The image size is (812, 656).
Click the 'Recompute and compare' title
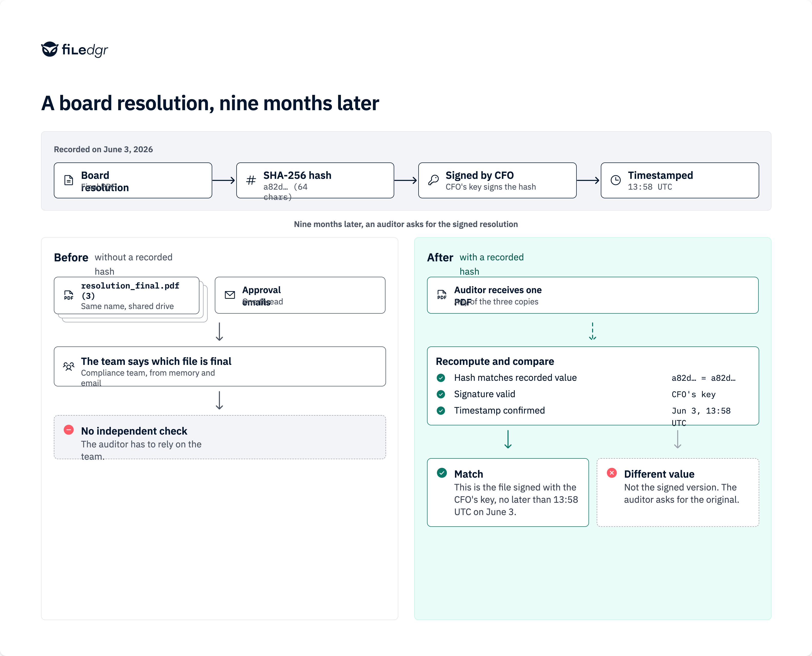pyautogui.click(x=495, y=361)
